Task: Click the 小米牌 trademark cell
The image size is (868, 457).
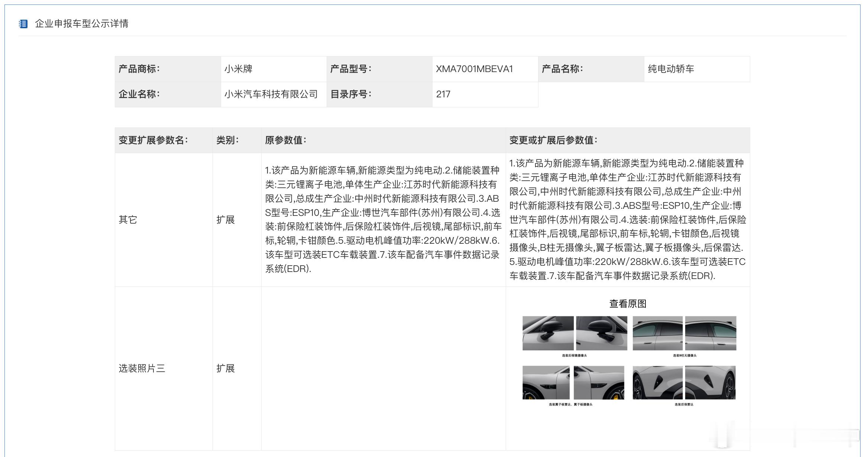Action: point(238,69)
